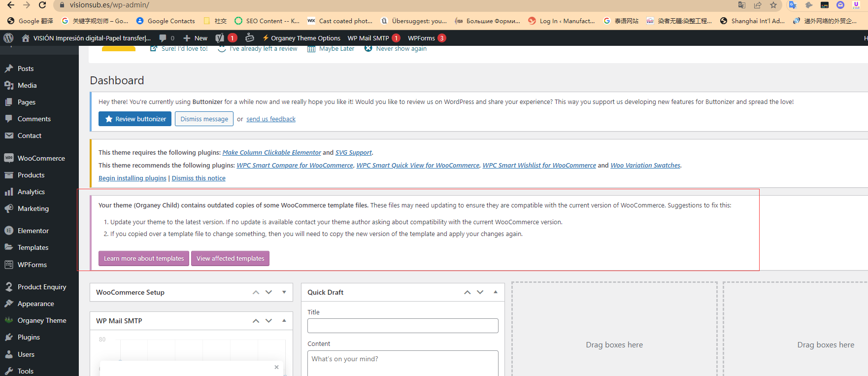868x376 pixels.
Task: Go back with browser back arrow
Action: click(x=10, y=5)
